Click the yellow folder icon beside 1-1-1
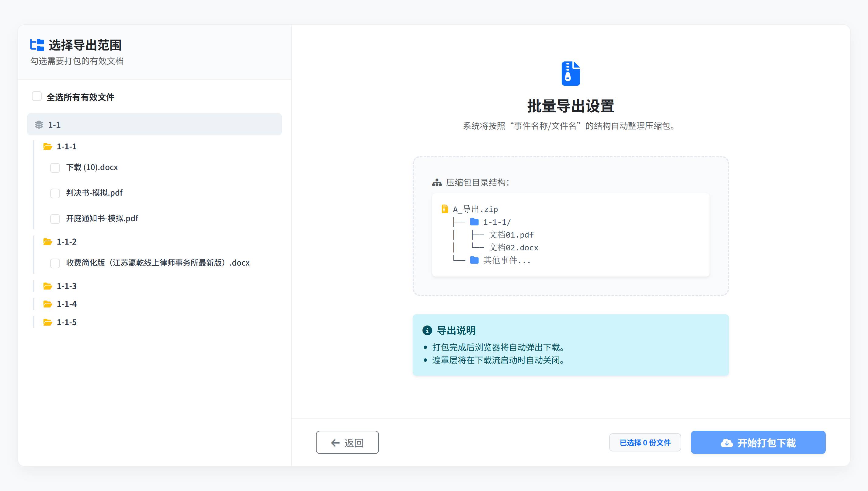Screen dimensions: 868x491 pyautogui.click(x=47, y=146)
